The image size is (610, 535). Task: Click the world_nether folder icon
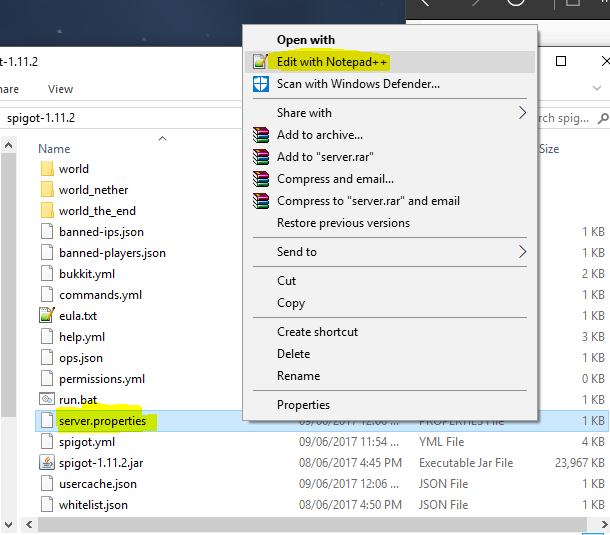click(47, 190)
